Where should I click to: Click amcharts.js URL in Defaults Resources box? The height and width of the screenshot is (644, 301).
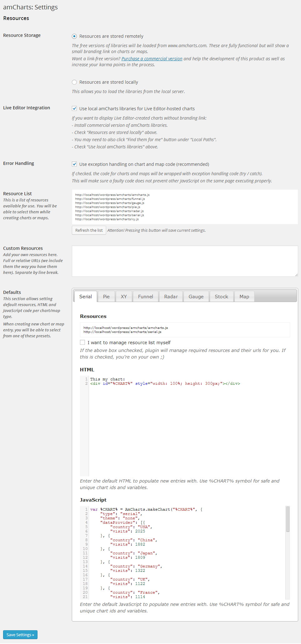(126, 328)
